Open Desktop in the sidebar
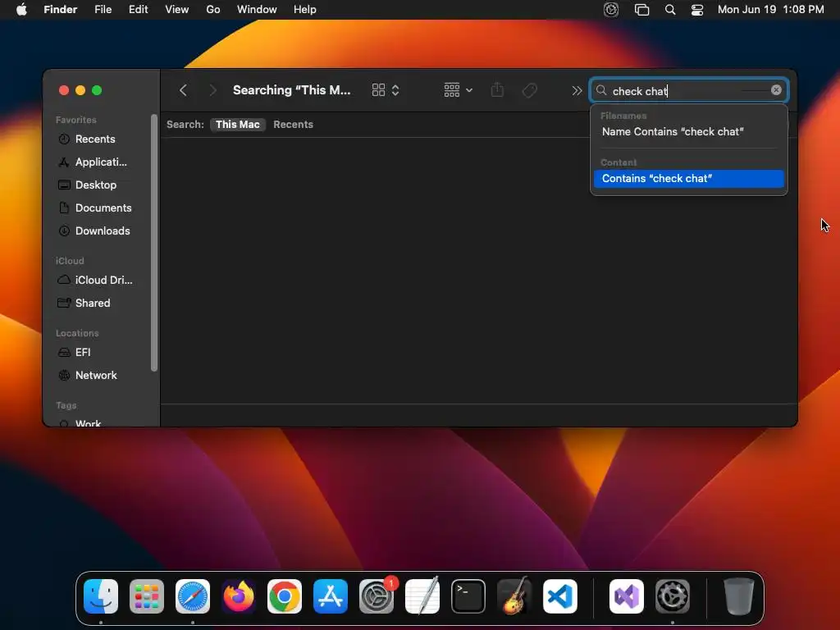Screen dimensions: 840x630 [97, 185]
